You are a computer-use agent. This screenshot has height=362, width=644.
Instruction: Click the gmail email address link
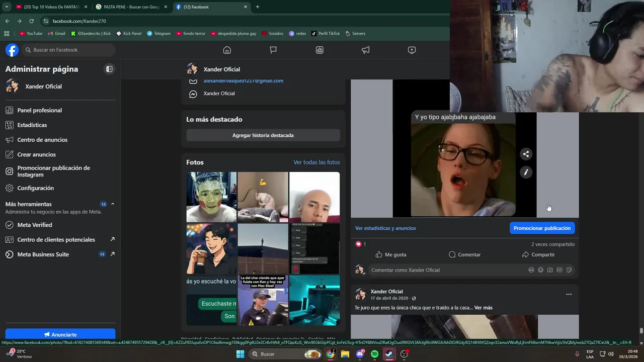click(x=244, y=80)
